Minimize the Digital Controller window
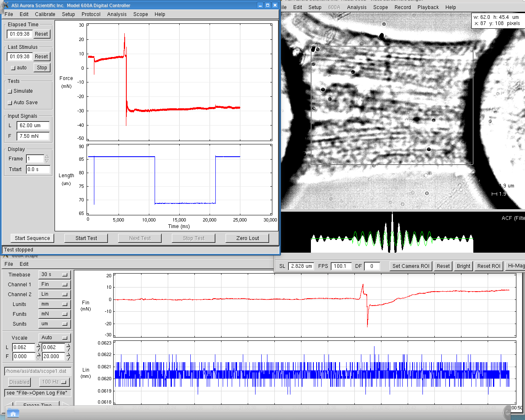The width and height of the screenshot is (525, 420). [x=260, y=5]
